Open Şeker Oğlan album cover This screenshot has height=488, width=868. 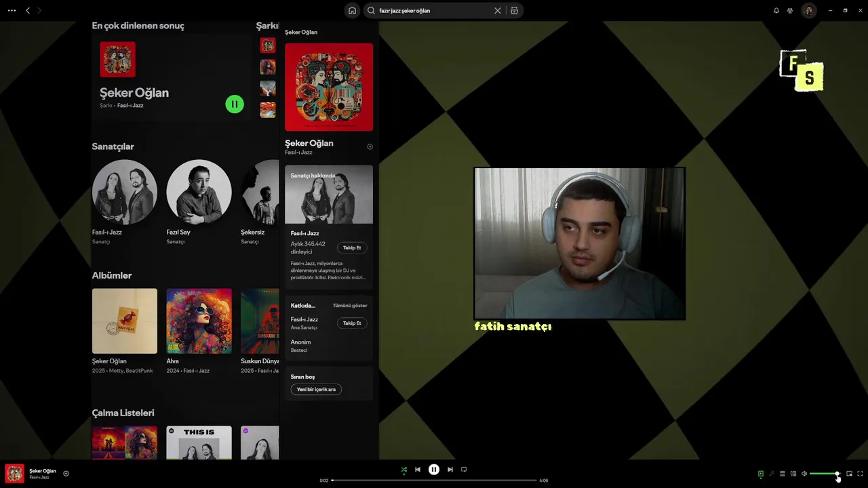click(x=125, y=321)
